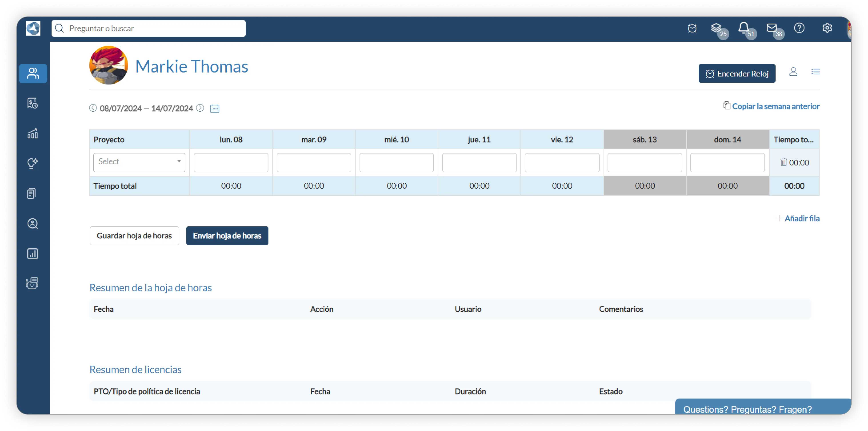Image resolution: width=868 pixels, height=431 pixels.
Task: Click the lun. 08 hours input field
Action: coord(231,162)
